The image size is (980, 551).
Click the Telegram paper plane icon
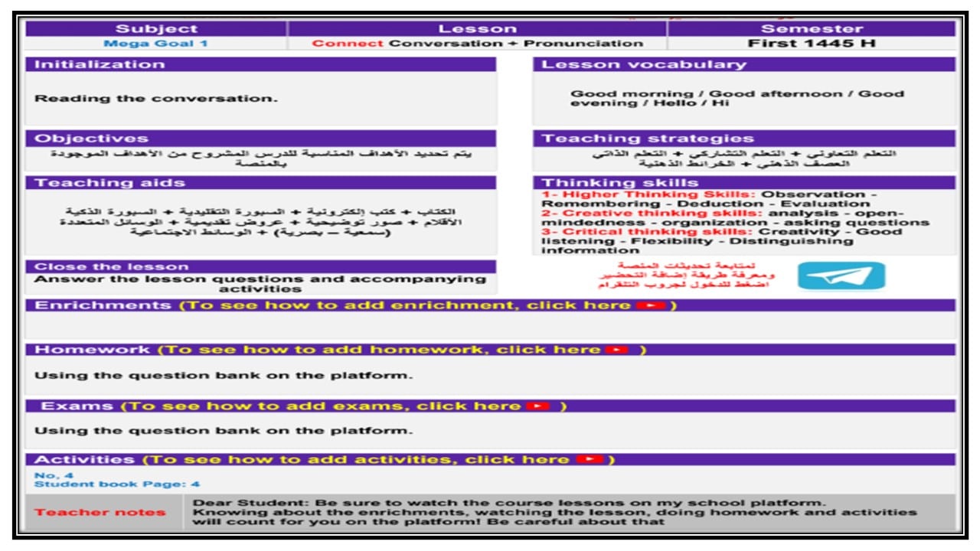pos(841,276)
